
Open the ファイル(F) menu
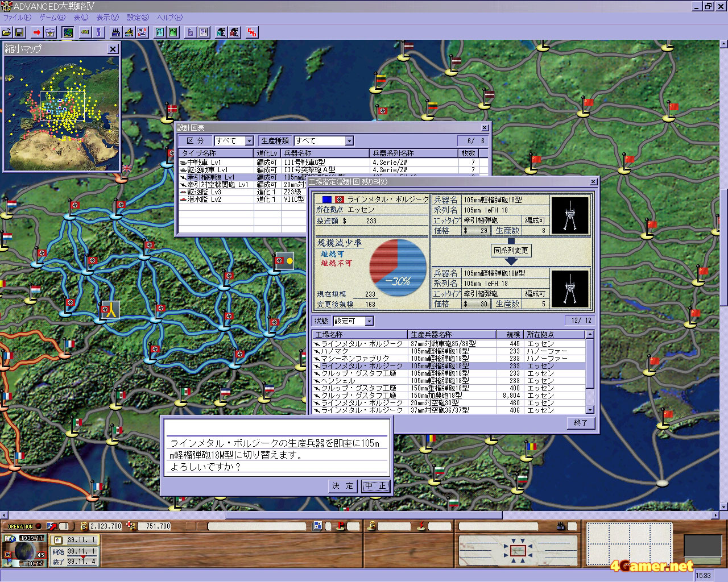coord(17,18)
